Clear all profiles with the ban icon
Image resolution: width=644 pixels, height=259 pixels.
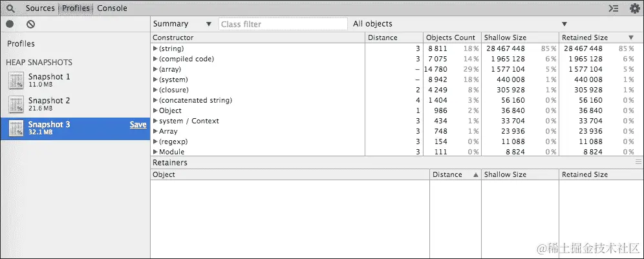[x=31, y=24]
